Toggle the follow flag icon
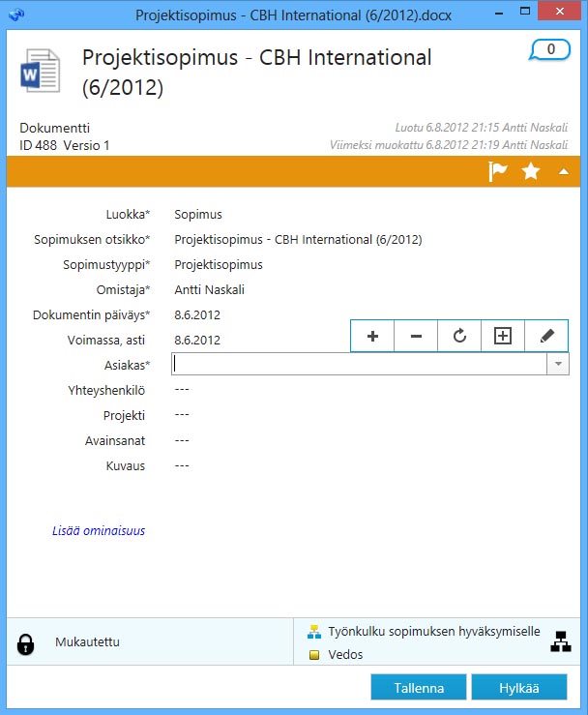The image size is (588, 715). tap(497, 171)
